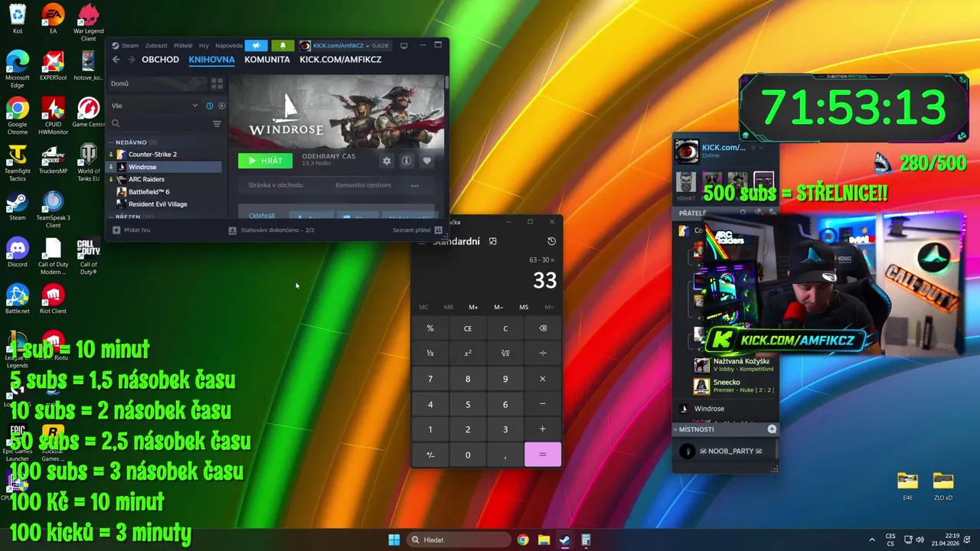Open the Zobrazit menu
Image resolution: width=980 pixels, height=551 pixels.
pos(156,45)
